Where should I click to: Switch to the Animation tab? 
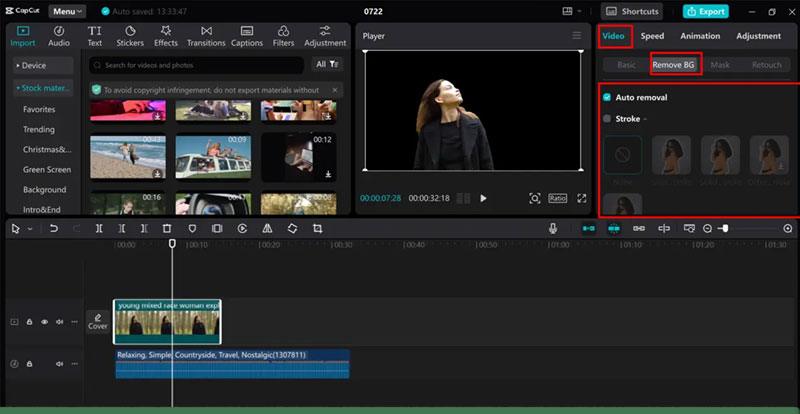pyautogui.click(x=700, y=36)
